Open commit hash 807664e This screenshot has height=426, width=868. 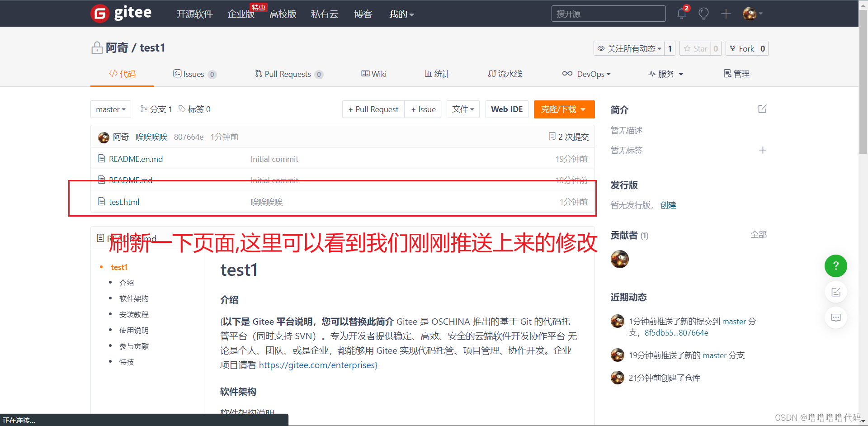189,137
